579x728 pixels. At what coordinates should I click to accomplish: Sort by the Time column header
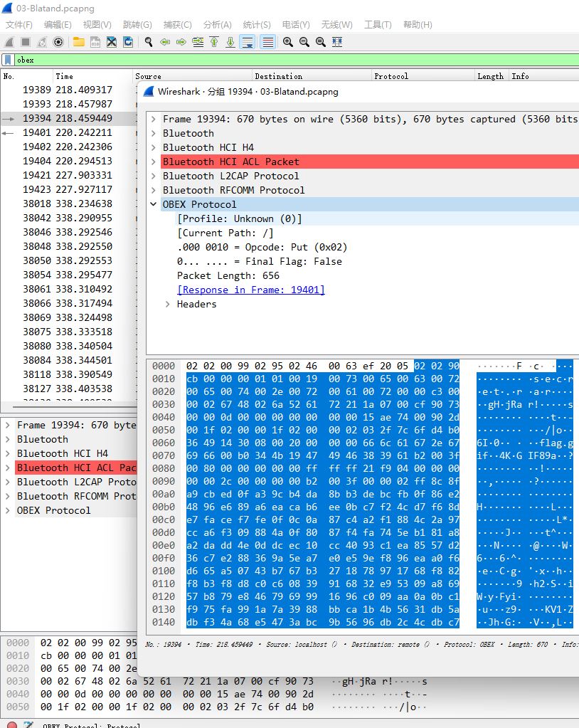(92, 76)
